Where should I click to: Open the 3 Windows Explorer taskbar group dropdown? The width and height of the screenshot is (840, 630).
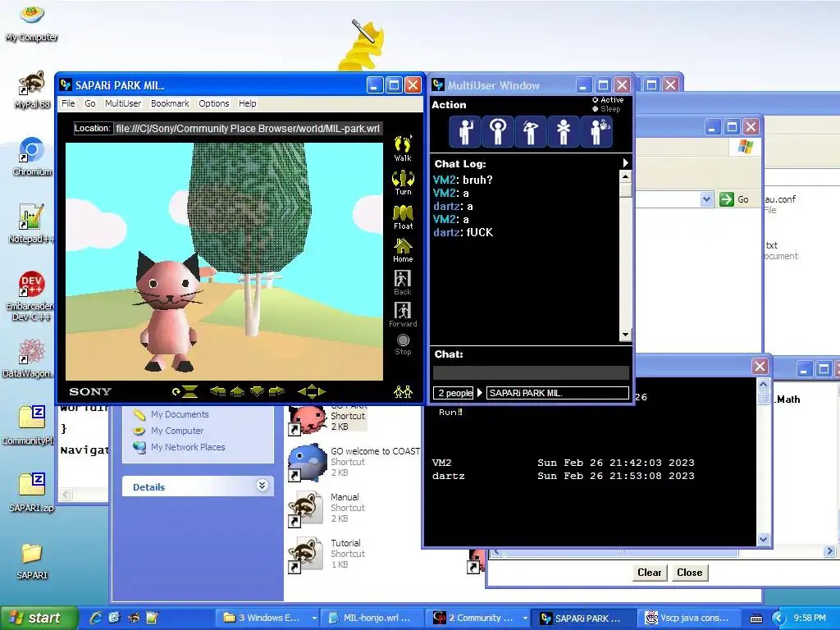(314, 619)
